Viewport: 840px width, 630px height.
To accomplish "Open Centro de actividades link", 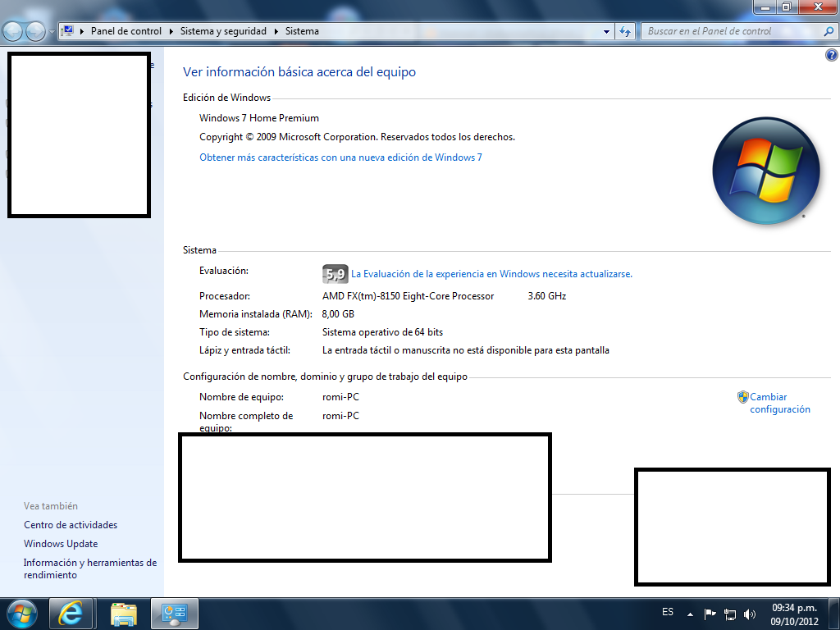I will tap(71, 525).
